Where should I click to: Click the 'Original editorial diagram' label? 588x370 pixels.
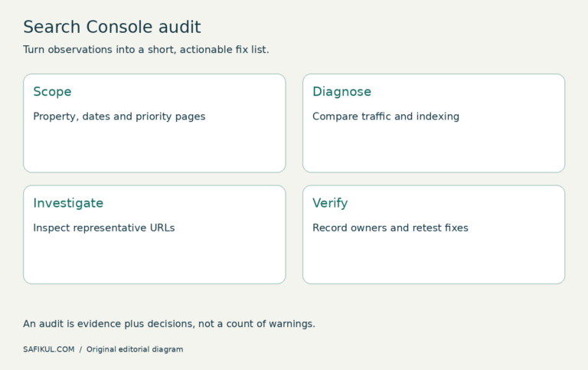pos(135,349)
